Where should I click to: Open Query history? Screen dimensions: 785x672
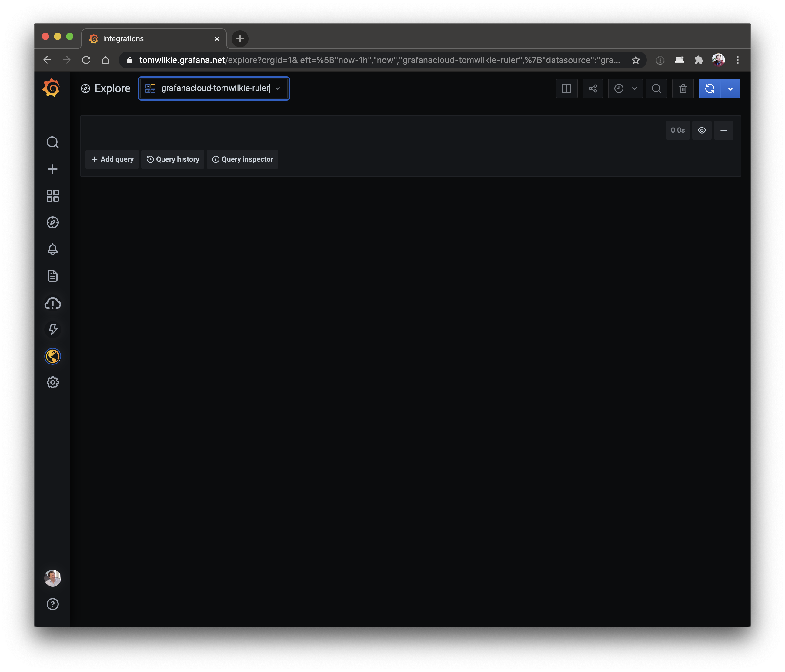[x=173, y=159]
